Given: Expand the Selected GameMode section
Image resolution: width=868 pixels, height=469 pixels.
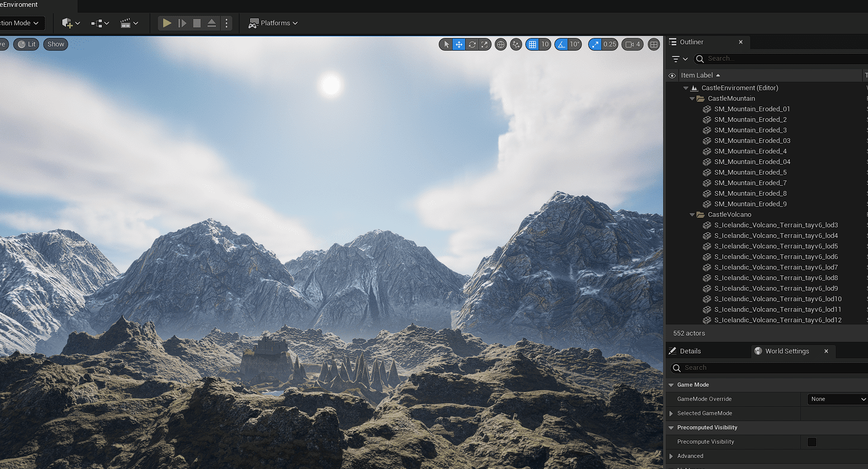Looking at the screenshot, I should pyautogui.click(x=671, y=414).
